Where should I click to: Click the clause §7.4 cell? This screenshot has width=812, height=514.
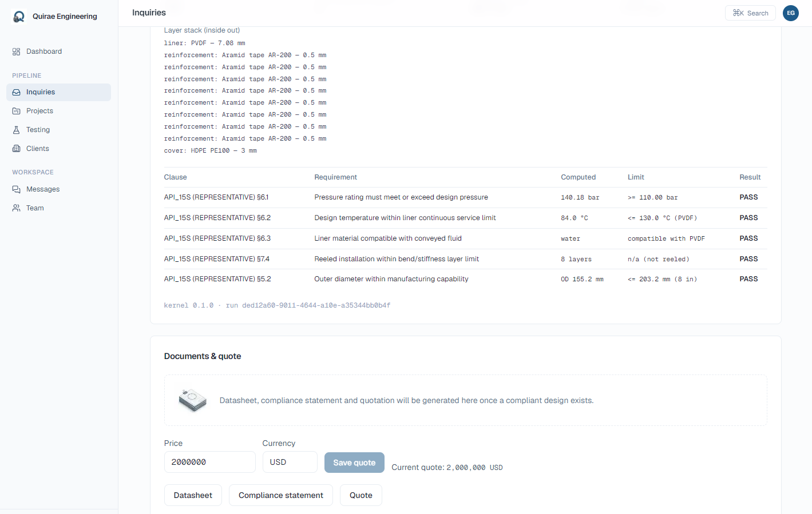(217, 259)
